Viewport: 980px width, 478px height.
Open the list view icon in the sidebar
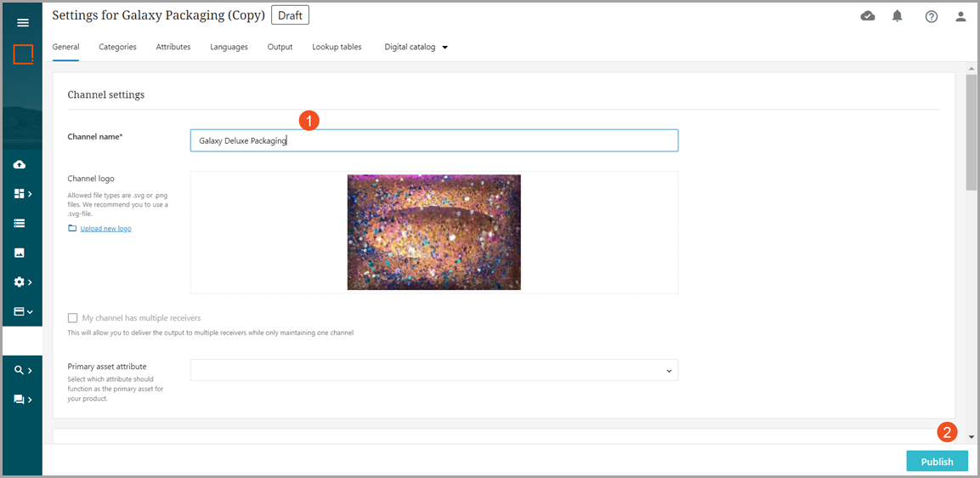click(20, 223)
